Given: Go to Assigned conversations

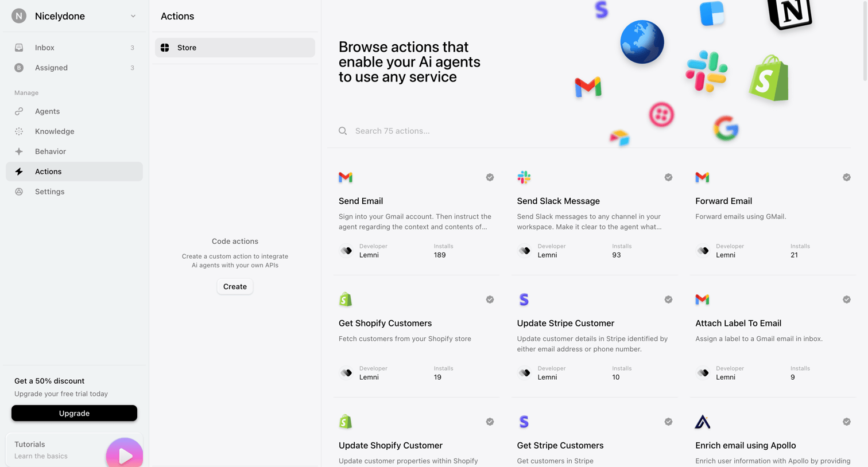Looking at the screenshot, I should coord(74,68).
